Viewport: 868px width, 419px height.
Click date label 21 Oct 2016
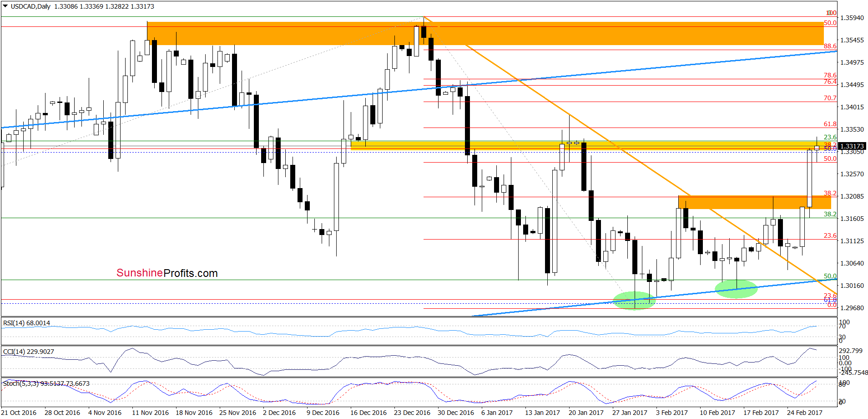click(19, 413)
